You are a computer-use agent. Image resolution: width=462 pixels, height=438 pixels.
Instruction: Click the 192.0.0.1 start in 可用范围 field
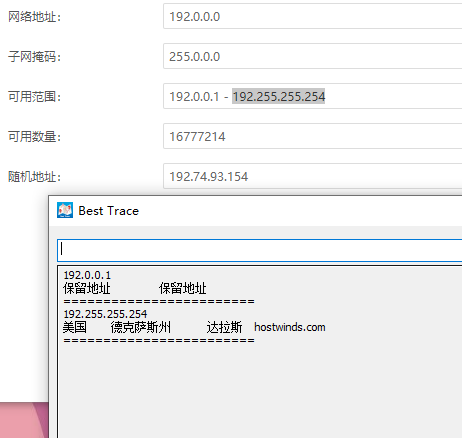(194, 97)
